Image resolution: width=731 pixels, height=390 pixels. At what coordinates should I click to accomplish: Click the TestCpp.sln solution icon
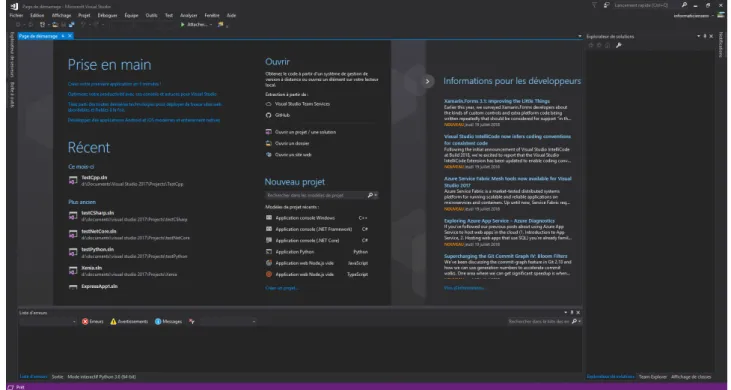73,181
